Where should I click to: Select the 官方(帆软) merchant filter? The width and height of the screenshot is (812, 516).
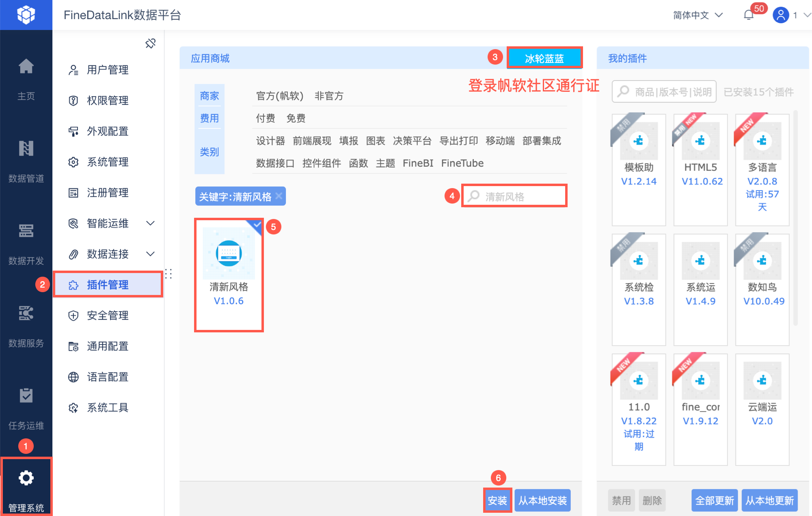(279, 96)
